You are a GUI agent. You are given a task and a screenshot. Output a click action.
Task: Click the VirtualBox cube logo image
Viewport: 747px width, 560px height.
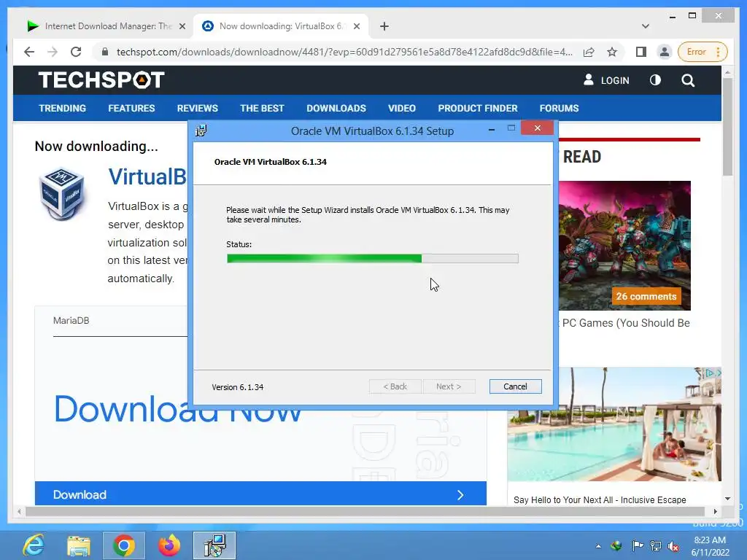[63, 193]
